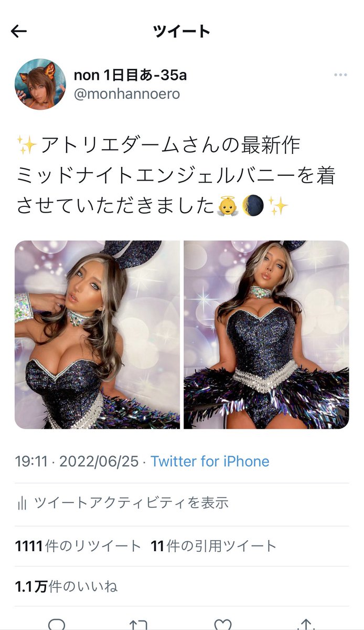Show ツイートアクティビティを表示
Screen dimensions: 364x630
(131, 503)
